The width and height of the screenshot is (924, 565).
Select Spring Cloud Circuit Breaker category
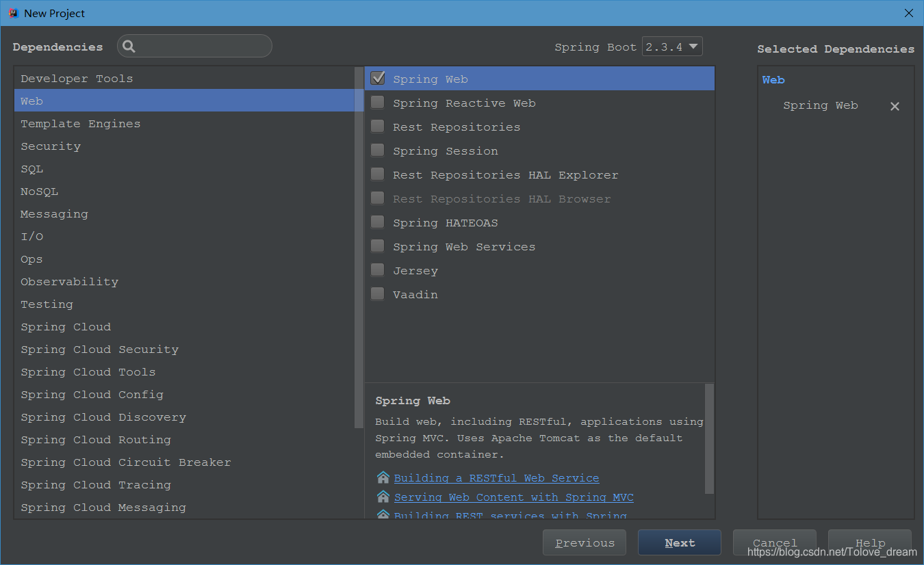[185, 462]
